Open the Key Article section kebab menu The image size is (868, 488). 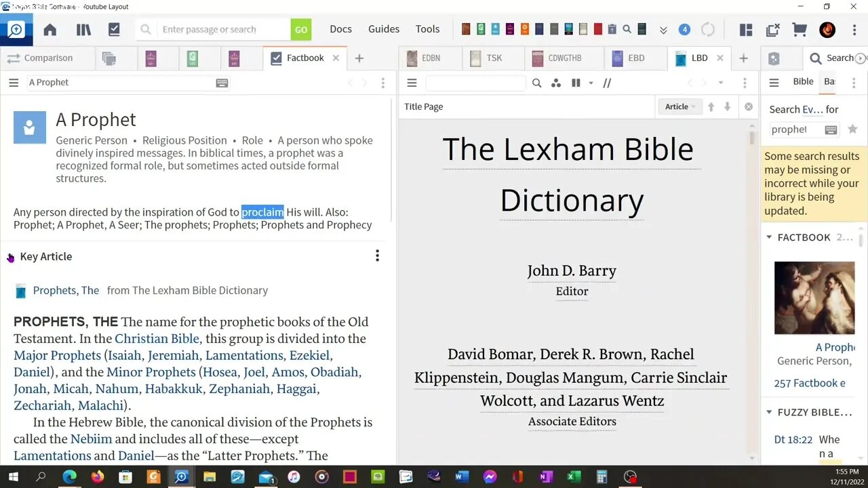377,256
